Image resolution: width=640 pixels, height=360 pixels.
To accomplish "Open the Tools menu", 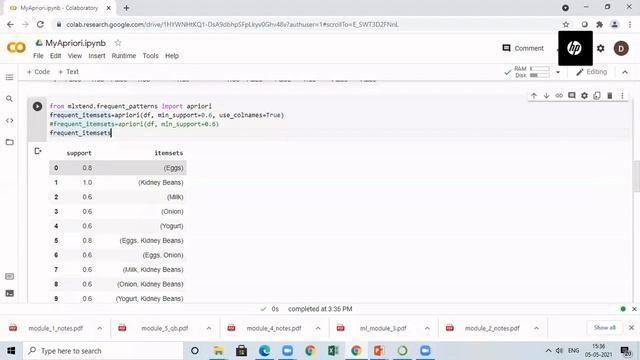I will 150,56.
